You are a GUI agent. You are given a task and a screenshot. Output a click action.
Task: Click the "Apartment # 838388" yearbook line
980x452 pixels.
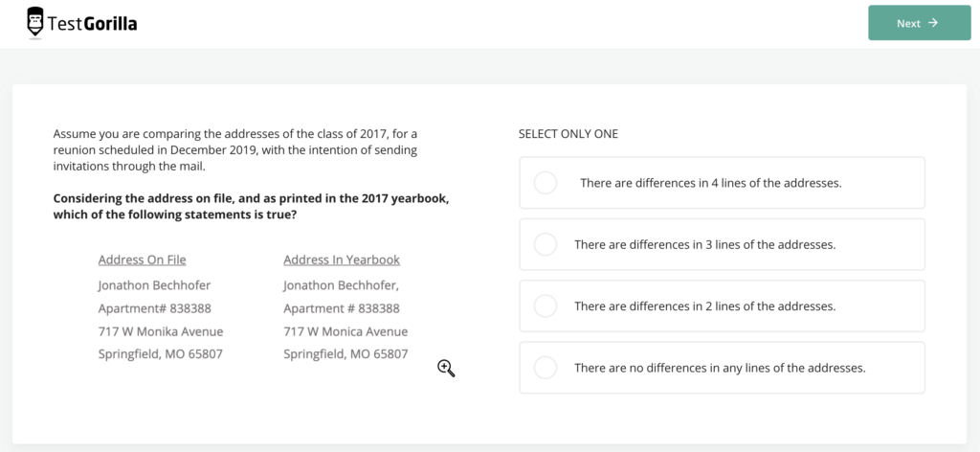[x=342, y=308]
